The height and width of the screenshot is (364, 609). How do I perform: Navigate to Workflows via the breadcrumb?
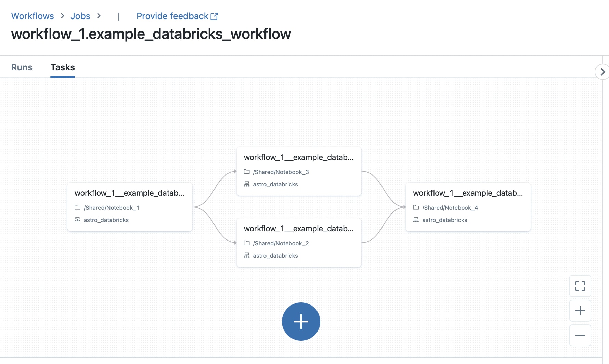click(x=33, y=16)
